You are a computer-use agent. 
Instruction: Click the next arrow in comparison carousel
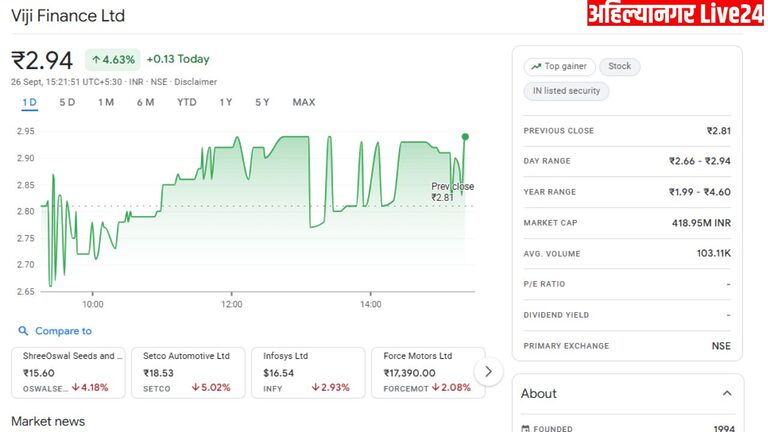click(x=488, y=372)
